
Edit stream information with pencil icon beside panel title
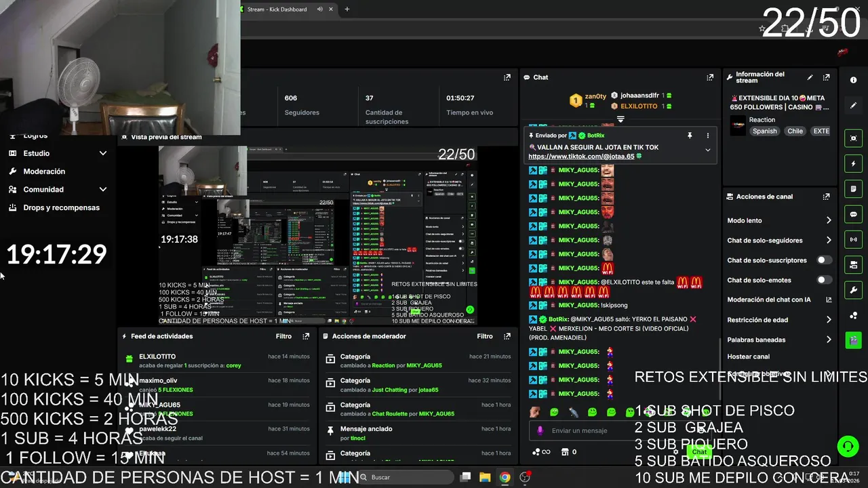coord(810,77)
